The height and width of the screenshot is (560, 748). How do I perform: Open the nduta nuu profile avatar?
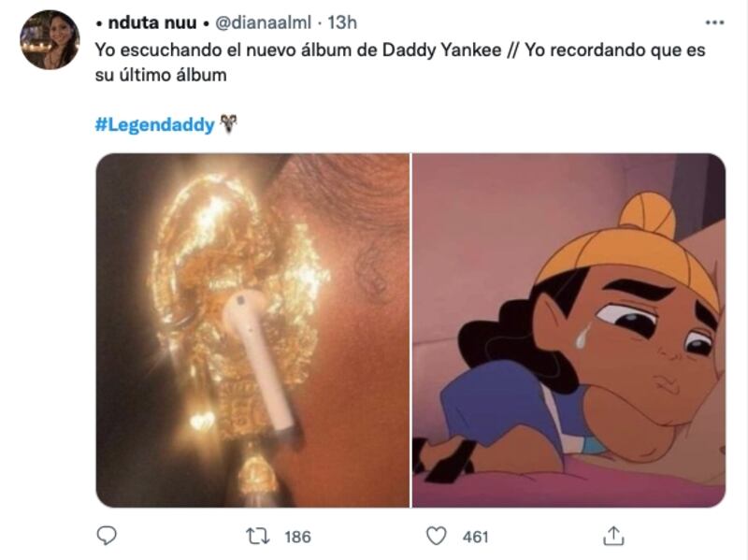[x=50, y=40]
